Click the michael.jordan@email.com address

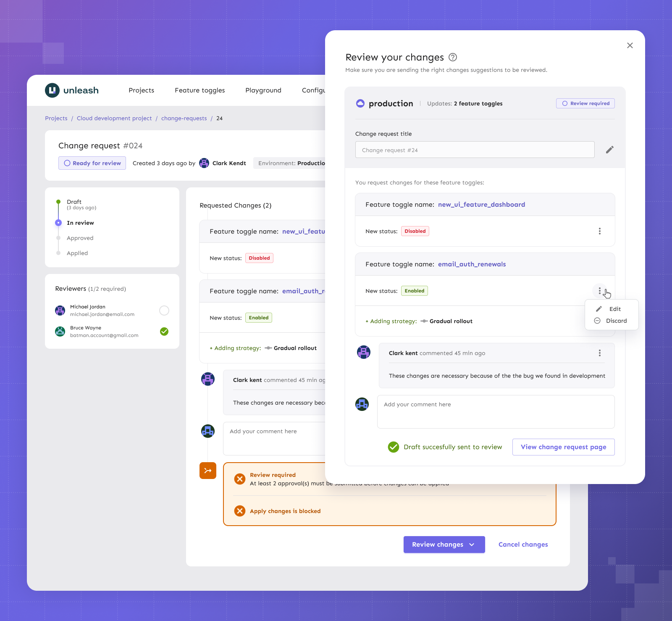tap(102, 314)
